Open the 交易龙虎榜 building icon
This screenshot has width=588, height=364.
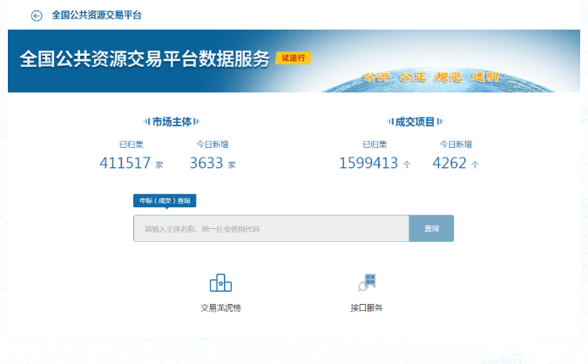(x=220, y=283)
